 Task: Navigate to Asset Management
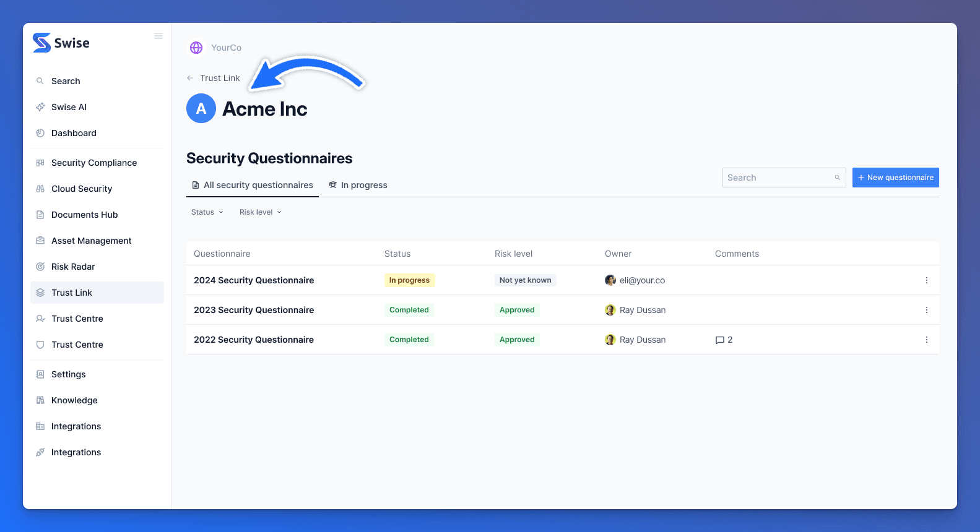coord(97,241)
